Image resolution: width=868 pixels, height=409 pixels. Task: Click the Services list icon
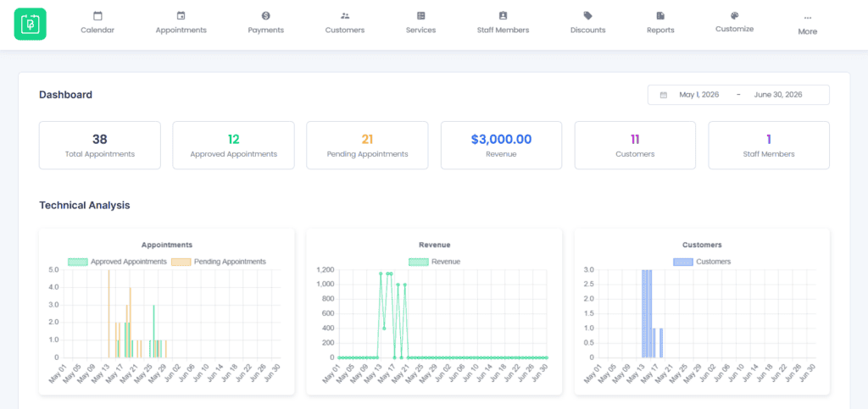[420, 15]
